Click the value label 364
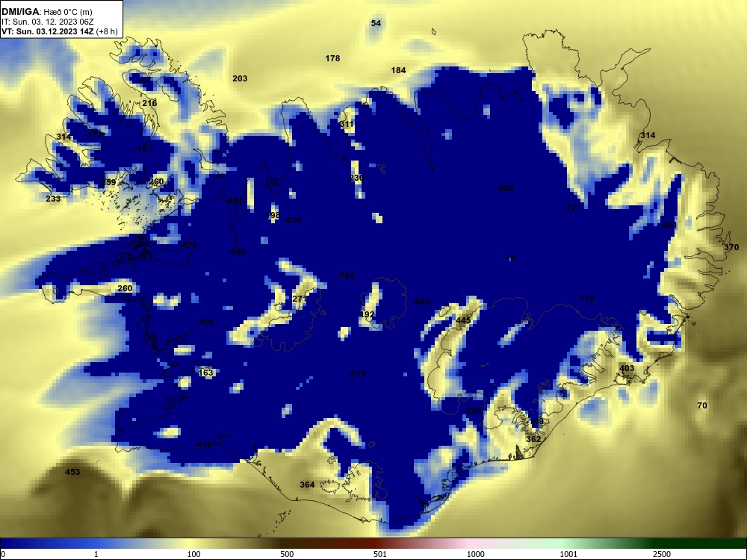This screenshot has height=560, width=747. (x=307, y=485)
